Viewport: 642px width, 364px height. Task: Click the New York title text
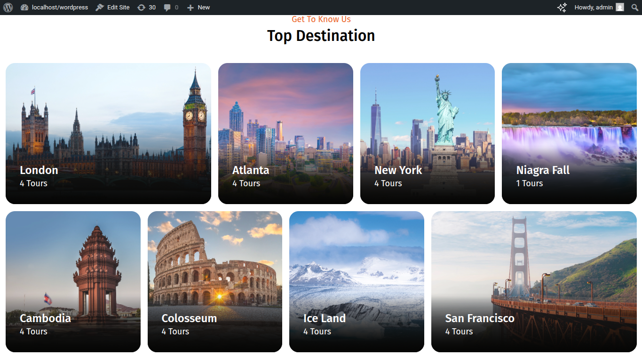click(398, 170)
